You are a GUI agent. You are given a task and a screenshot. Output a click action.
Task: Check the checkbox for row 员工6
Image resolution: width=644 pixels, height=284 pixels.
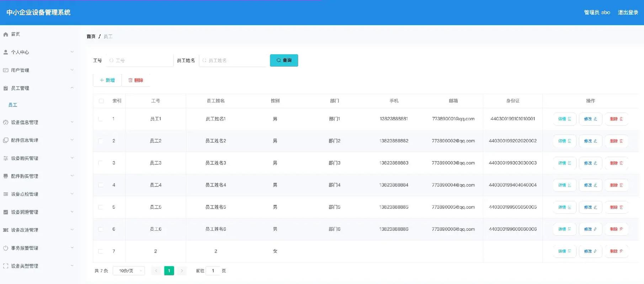pyautogui.click(x=101, y=229)
